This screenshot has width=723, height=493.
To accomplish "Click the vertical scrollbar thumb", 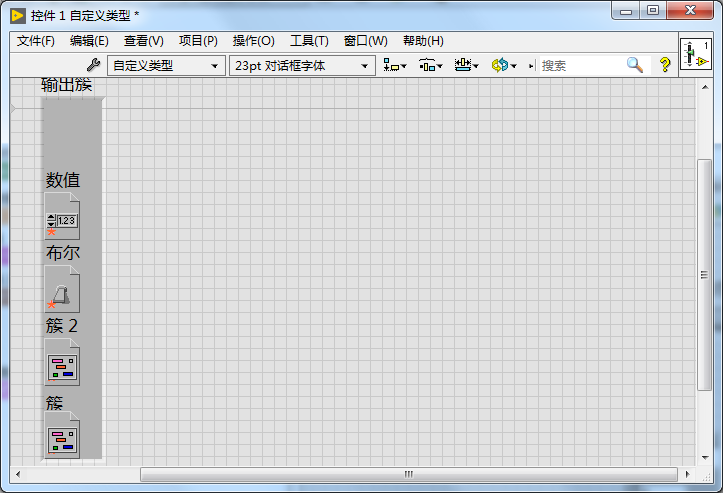I will click(705, 275).
